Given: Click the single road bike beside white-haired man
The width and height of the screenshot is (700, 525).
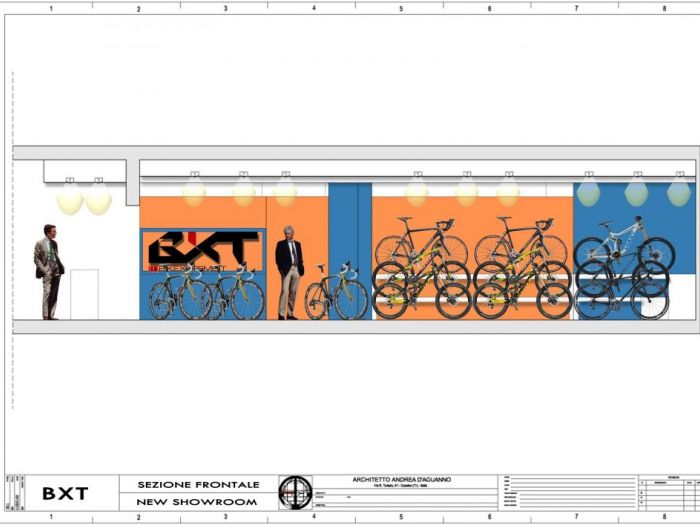Looking at the screenshot, I should pyautogui.click(x=336, y=292).
